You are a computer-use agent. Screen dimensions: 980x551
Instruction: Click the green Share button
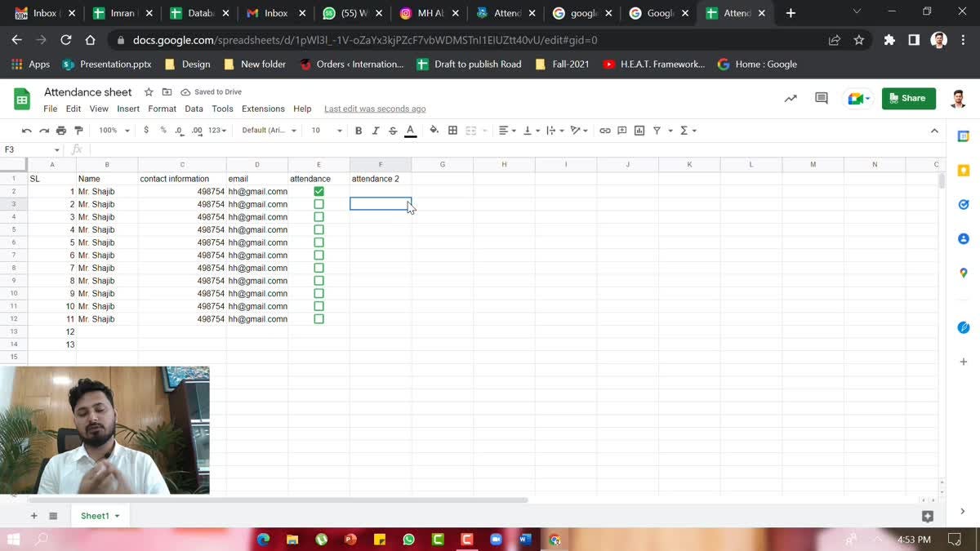(909, 98)
